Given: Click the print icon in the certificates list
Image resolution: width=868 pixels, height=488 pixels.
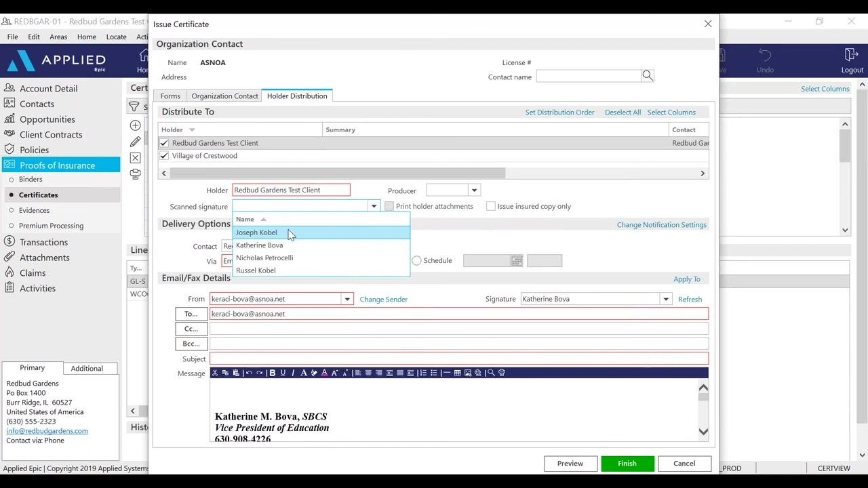Looking at the screenshot, I should [x=136, y=174].
